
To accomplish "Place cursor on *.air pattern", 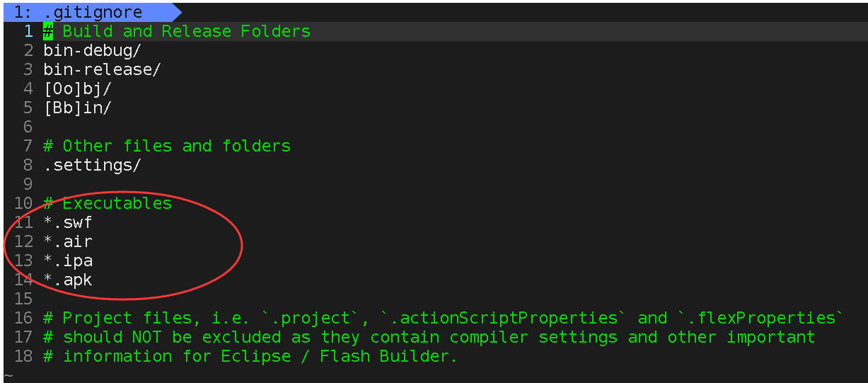I will (68, 241).
